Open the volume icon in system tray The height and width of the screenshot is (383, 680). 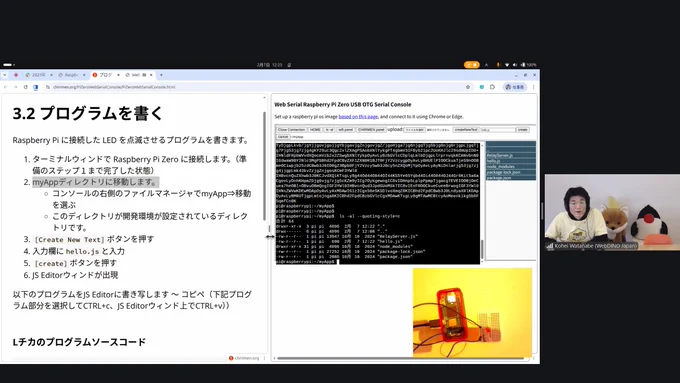(x=515, y=65)
